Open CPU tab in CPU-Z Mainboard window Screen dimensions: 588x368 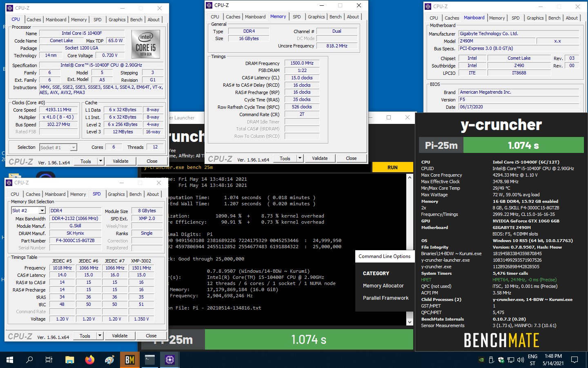pyautogui.click(x=434, y=18)
